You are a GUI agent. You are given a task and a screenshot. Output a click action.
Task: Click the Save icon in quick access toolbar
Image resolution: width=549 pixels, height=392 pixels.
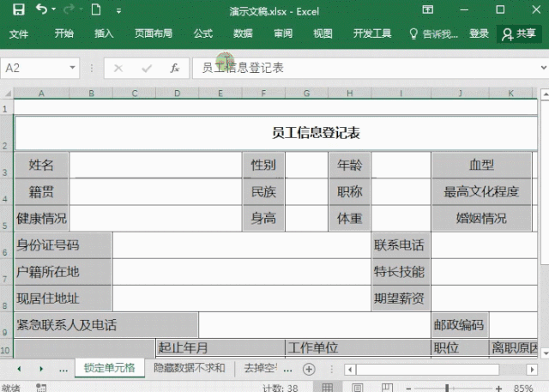19,9
